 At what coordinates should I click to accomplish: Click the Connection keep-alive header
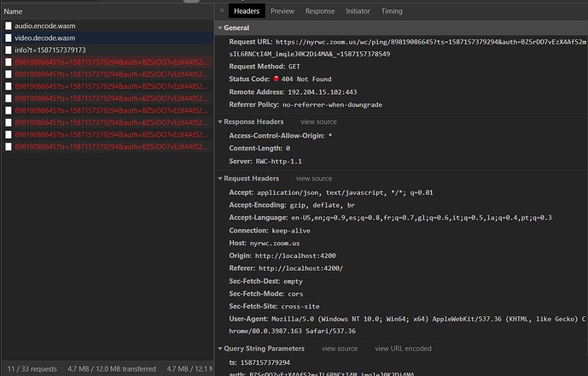point(270,231)
